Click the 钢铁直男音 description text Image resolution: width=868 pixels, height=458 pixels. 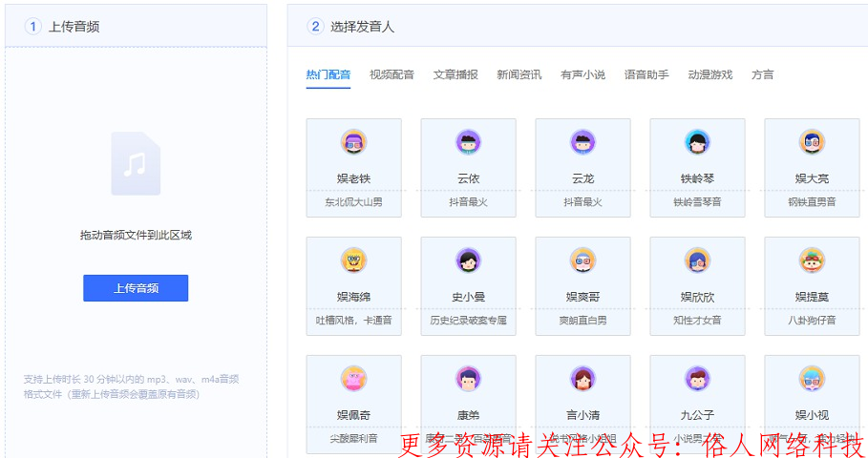812,202
